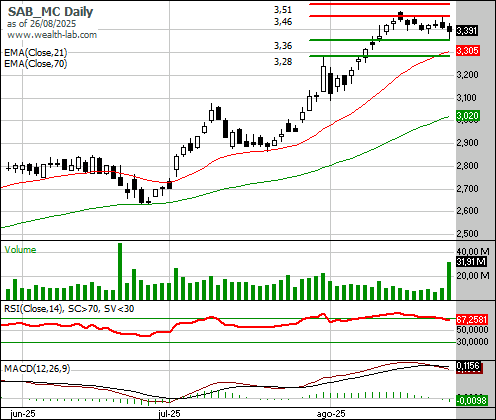Click the 2,800 price axis label
The width and height of the screenshot is (496, 420).
pos(467,166)
